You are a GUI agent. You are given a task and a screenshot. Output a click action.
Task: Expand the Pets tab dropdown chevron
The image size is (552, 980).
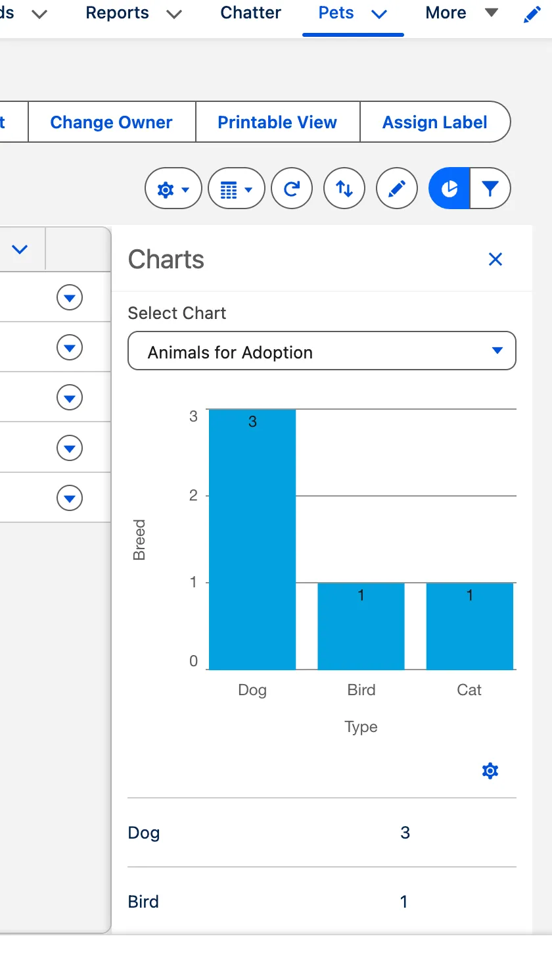point(380,14)
